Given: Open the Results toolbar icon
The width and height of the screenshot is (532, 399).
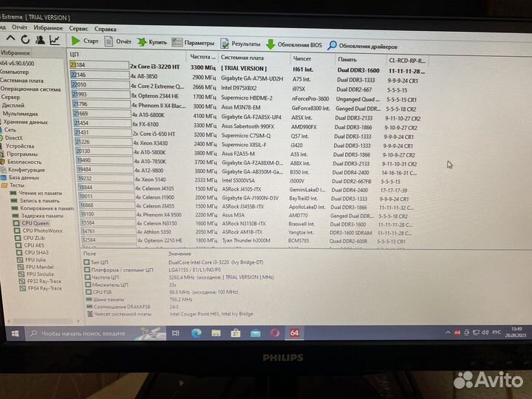Looking at the screenshot, I should click(225, 44).
